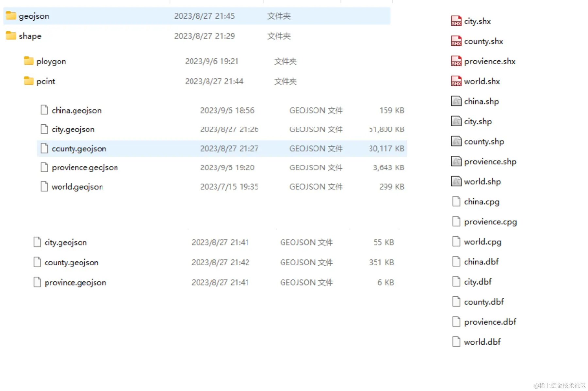Image resolution: width=588 pixels, height=391 pixels.
Task: Choose the provience.shp shapefile icon
Action: 456,161
